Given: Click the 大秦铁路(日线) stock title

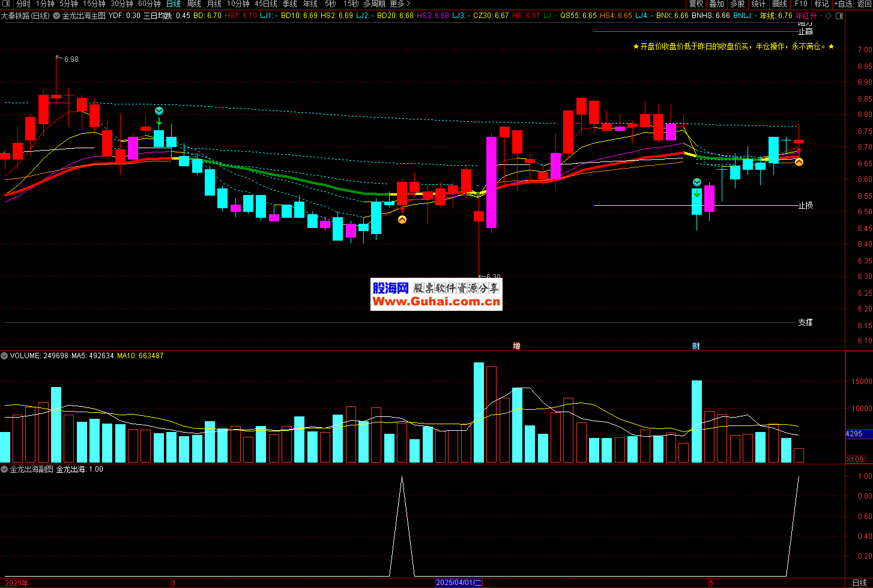Looking at the screenshot, I should [x=25, y=16].
